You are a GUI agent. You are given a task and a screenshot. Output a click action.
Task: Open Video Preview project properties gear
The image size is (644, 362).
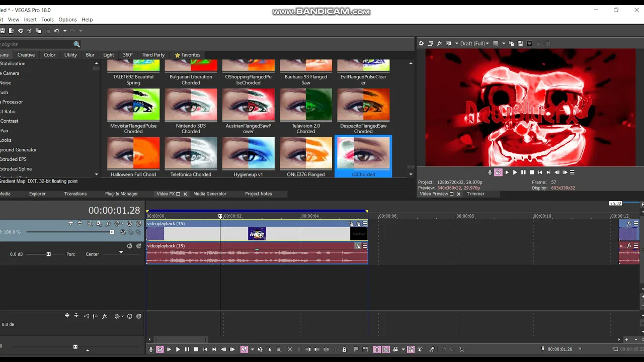click(422, 43)
